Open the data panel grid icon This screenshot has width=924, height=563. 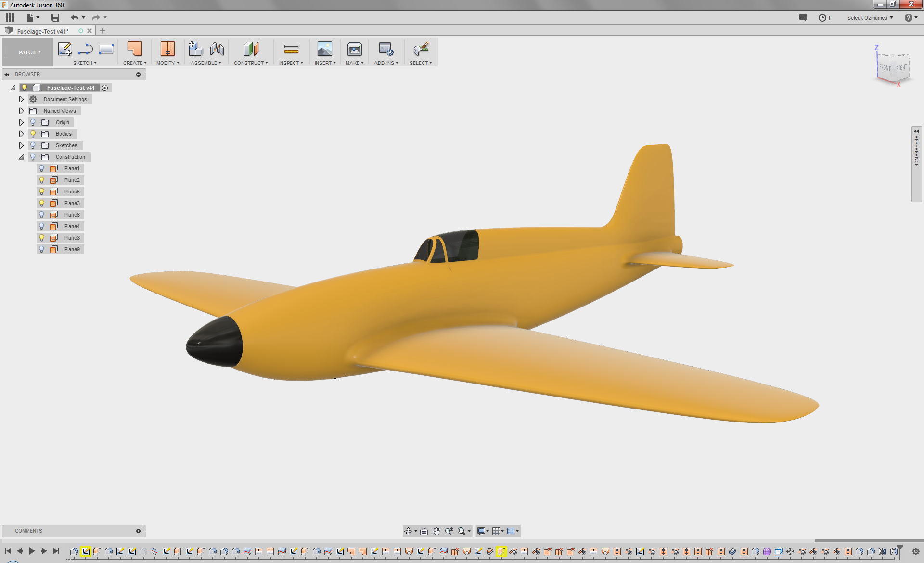pyautogui.click(x=10, y=18)
